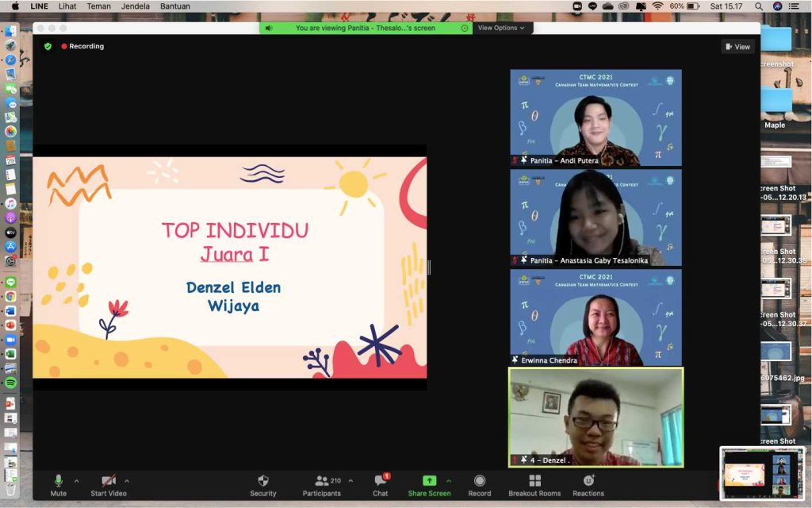The width and height of the screenshot is (812, 508).
Task: Toggle meeting recording with the Record button
Action: (x=479, y=481)
